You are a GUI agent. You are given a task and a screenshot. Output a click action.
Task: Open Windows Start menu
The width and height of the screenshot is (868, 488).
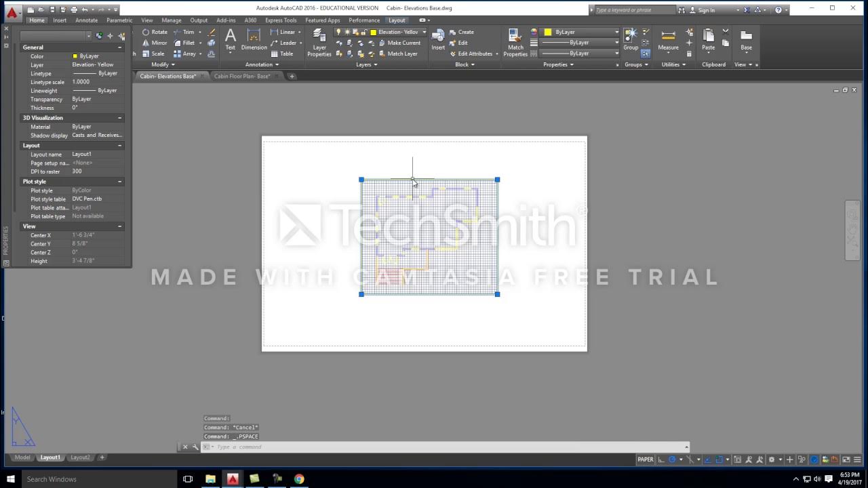click(10, 479)
